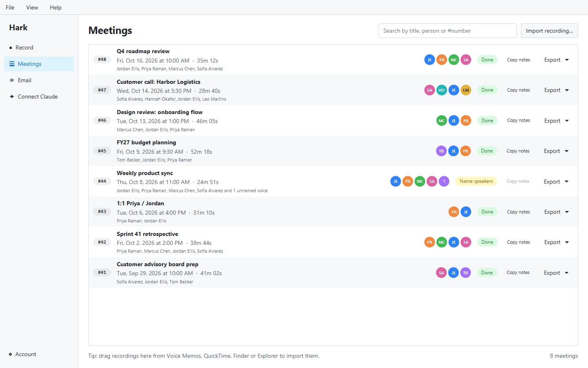
Task: Open Export dropdown for Design review: onboarding flow
Action: [x=557, y=121]
